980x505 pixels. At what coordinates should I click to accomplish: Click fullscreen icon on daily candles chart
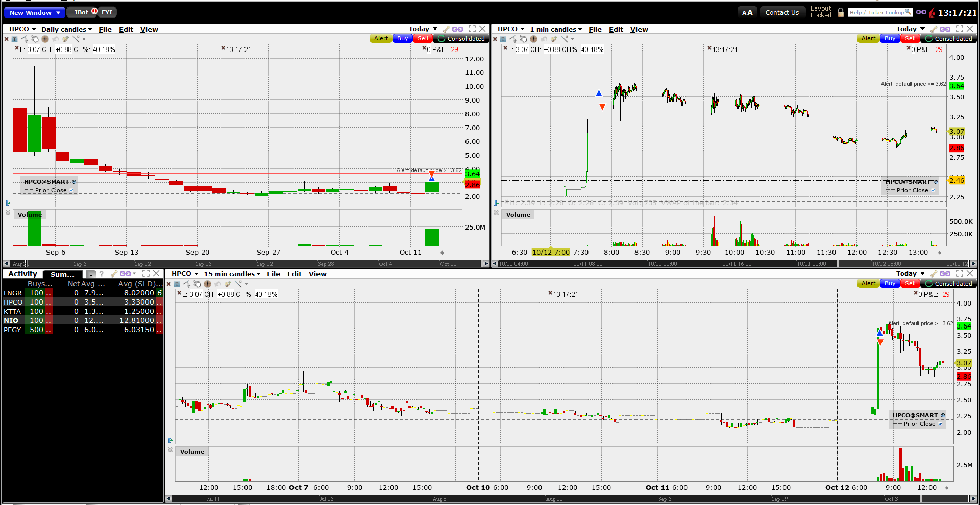click(472, 29)
